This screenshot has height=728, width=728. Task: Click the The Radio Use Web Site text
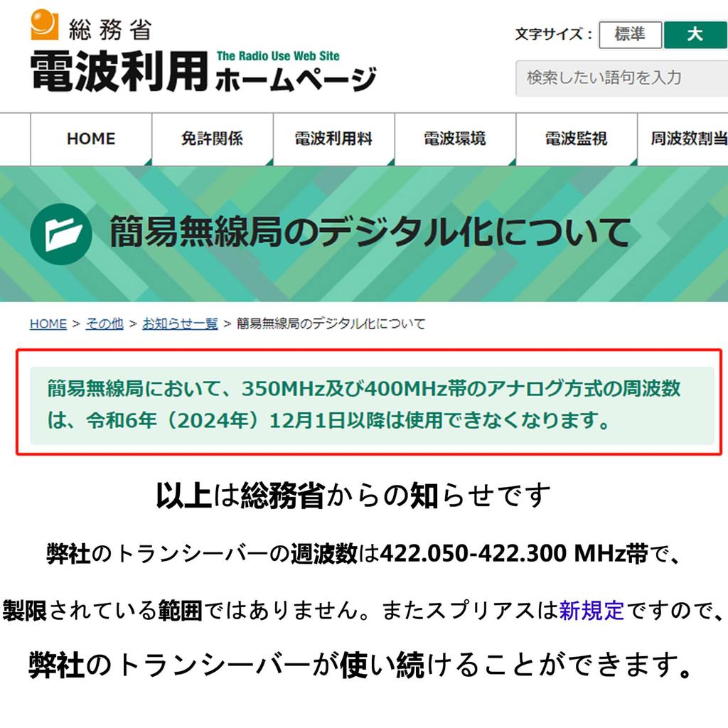(x=278, y=56)
